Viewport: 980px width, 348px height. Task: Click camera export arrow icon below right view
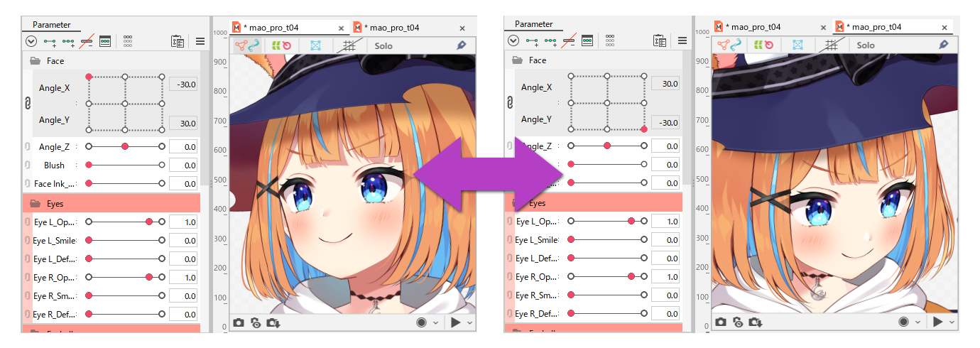tap(756, 322)
